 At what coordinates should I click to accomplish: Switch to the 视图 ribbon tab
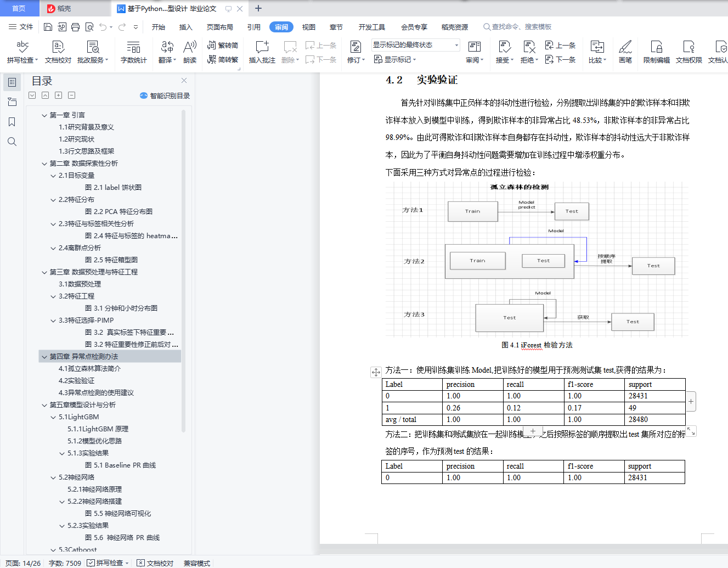pos(308,26)
